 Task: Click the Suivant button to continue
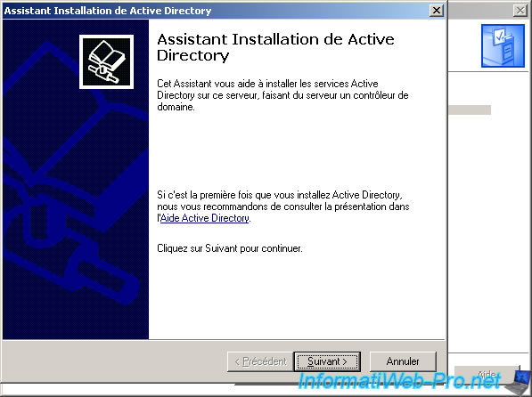(327, 361)
